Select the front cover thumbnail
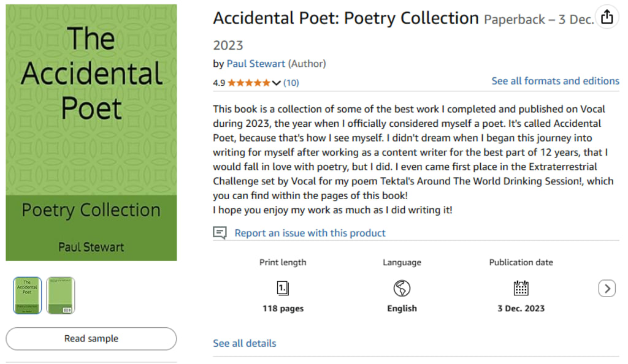The image size is (628, 364). [x=27, y=295]
